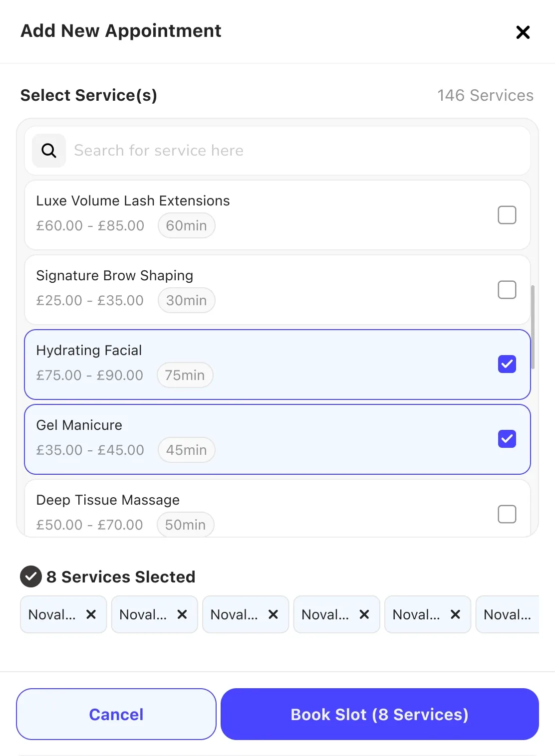Remove the third Noval... service chip

coord(273,614)
